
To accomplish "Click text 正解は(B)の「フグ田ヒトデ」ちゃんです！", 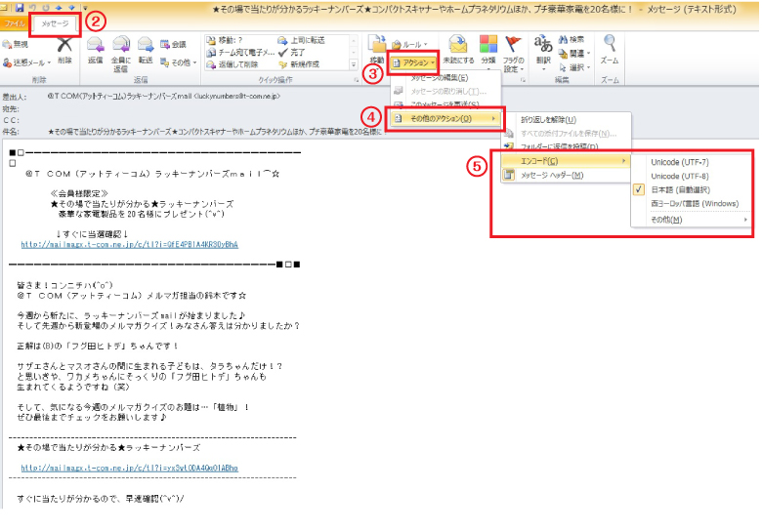I will 98,347.
